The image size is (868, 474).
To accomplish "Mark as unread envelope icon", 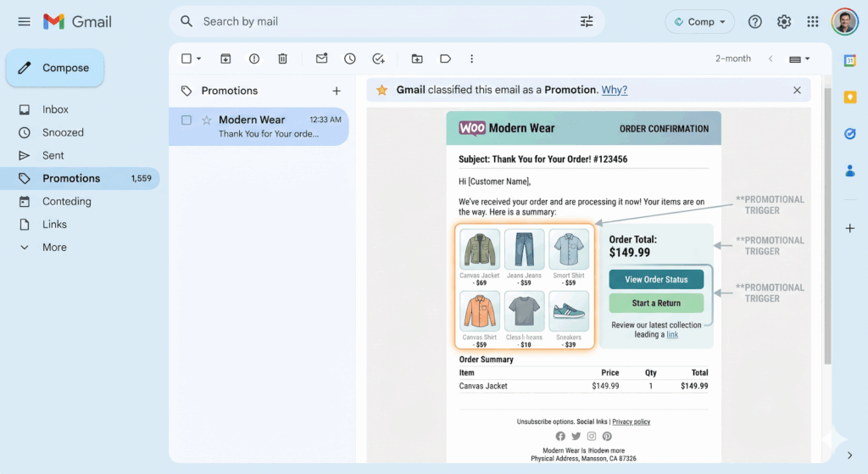I will (x=321, y=59).
